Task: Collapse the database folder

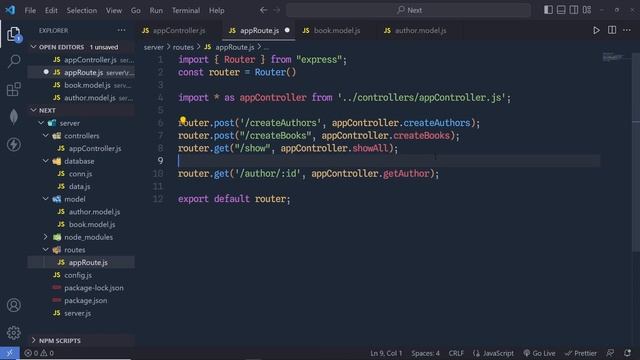Action: tap(46, 161)
